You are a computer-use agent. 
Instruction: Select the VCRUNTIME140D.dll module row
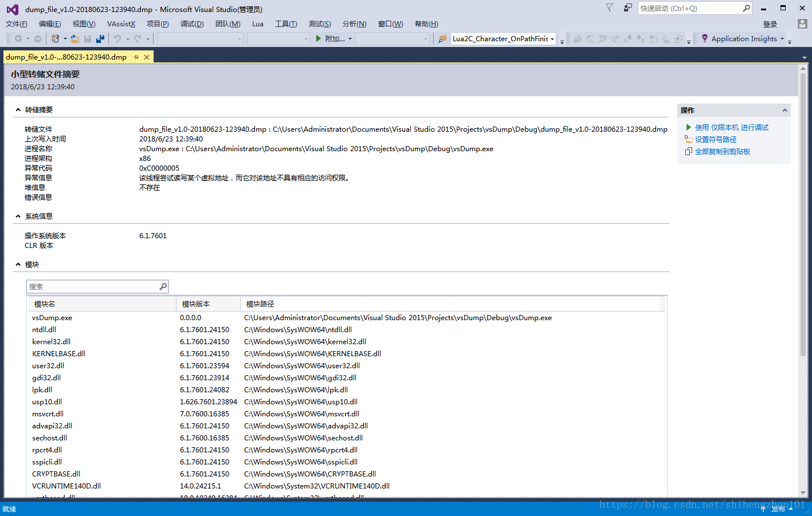[x=347, y=486]
